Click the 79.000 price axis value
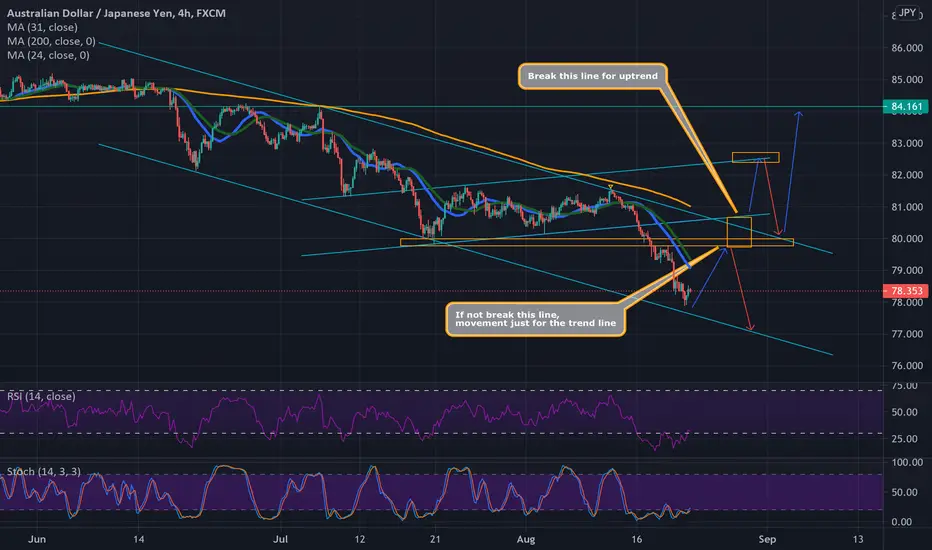 (x=907, y=271)
